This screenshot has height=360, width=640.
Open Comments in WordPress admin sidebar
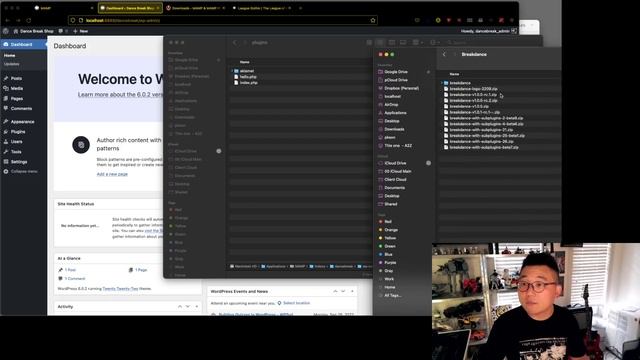pyautogui.click(x=21, y=109)
